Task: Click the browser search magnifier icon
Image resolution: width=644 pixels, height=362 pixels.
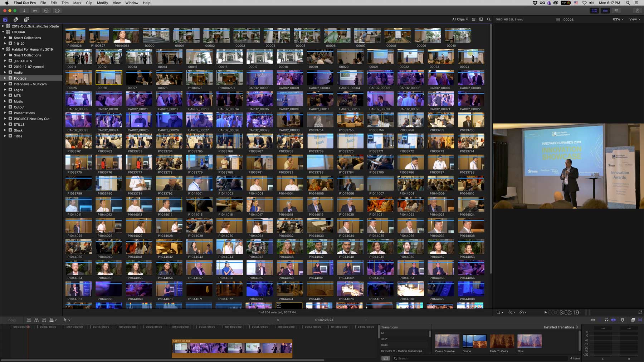Action: click(x=489, y=19)
